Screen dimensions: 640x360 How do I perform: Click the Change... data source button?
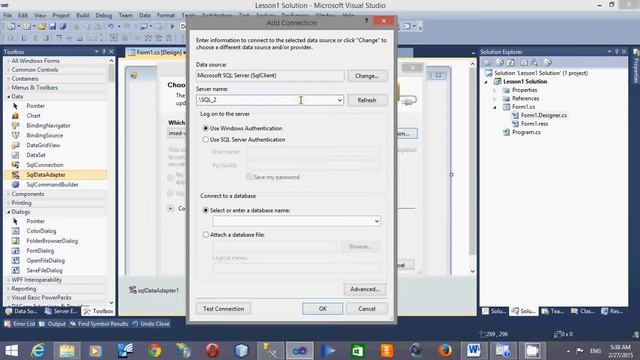click(367, 76)
